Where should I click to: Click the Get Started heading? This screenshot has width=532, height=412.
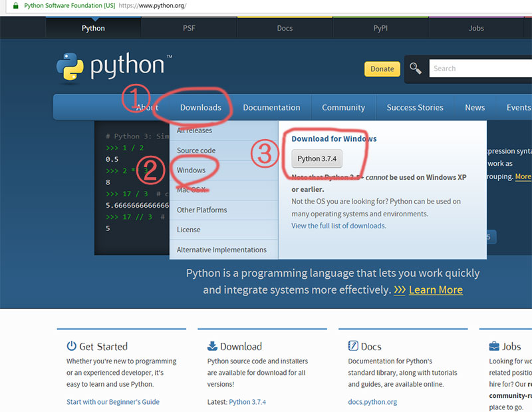tap(104, 347)
